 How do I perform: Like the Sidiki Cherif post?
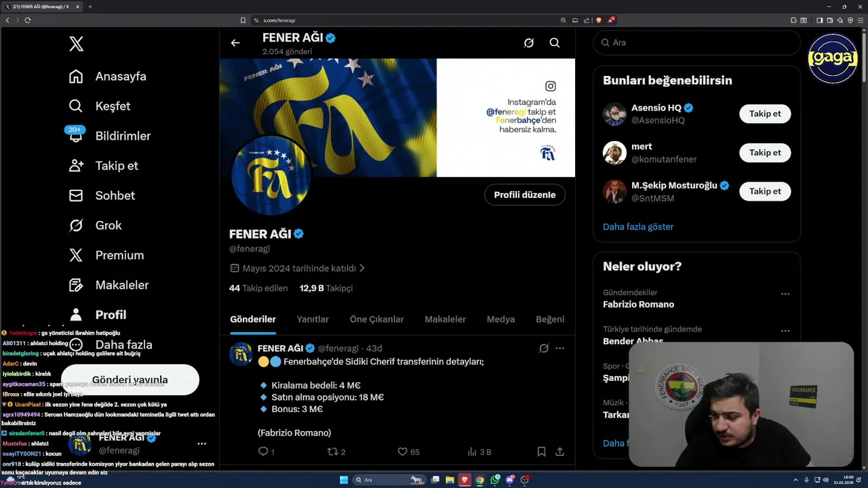402,451
